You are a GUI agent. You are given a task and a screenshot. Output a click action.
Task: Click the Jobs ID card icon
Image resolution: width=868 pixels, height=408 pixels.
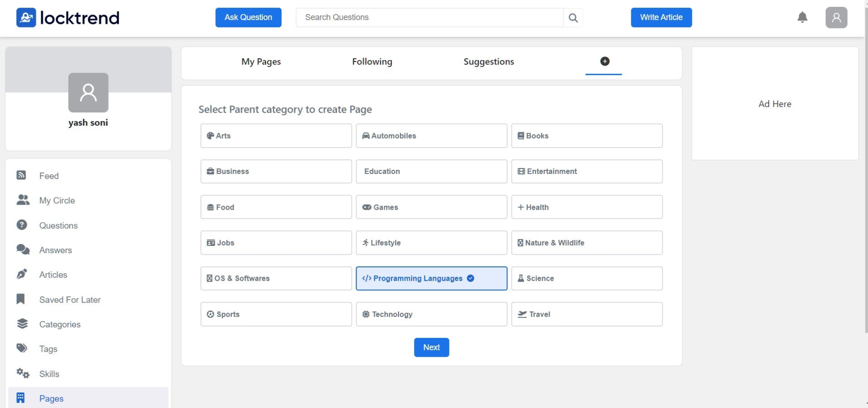tap(211, 243)
